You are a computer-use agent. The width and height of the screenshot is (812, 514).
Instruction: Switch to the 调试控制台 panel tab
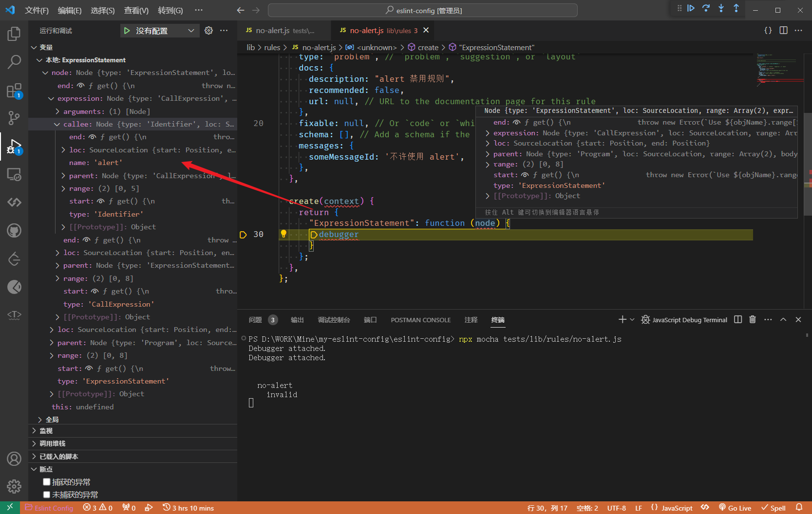pos(334,320)
